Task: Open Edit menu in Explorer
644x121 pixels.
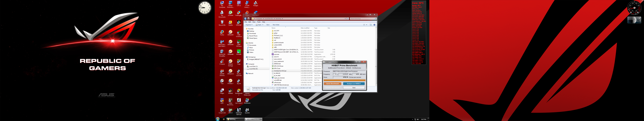Action: [x=250, y=22]
